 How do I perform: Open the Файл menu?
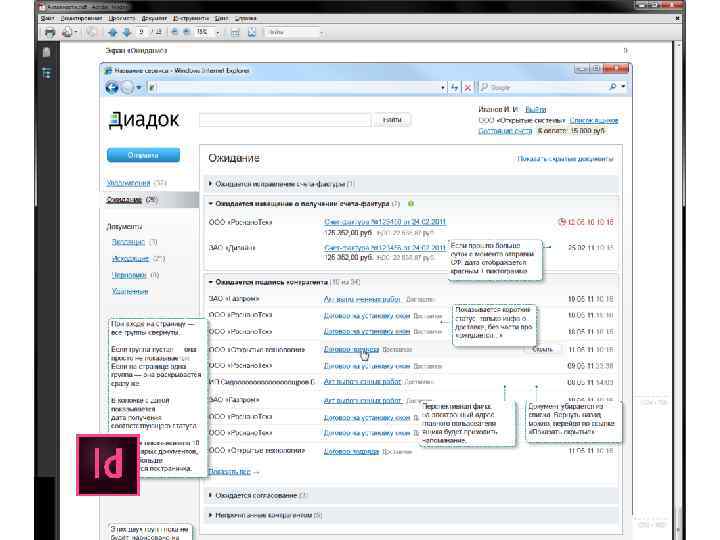[x=47, y=18]
